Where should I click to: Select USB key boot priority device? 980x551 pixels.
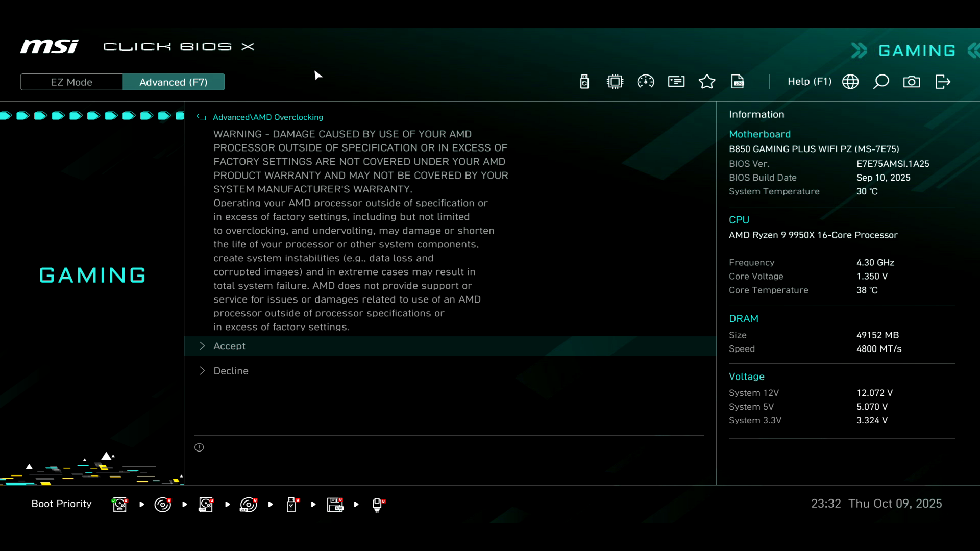click(292, 505)
